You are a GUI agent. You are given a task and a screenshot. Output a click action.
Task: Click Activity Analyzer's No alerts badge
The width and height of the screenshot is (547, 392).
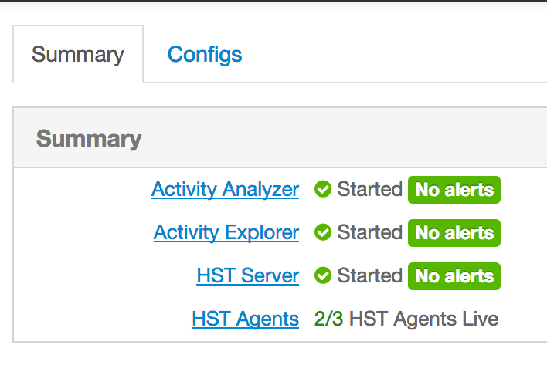454,189
